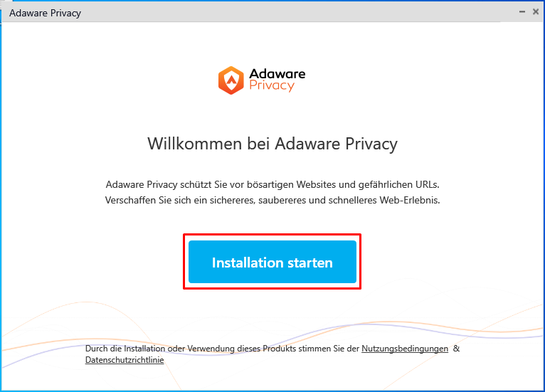Screen dimensions: 545x392
Task: Open the Datenschutzrichtlinie link
Action: click(x=125, y=360)
